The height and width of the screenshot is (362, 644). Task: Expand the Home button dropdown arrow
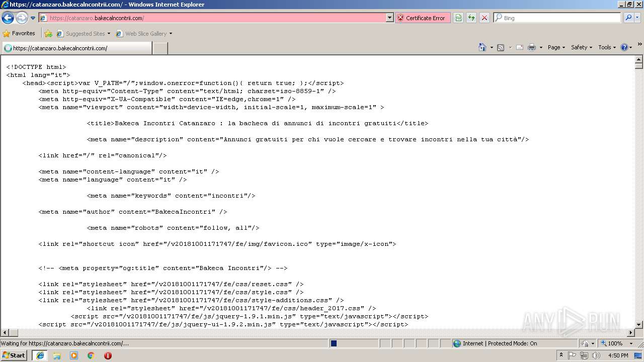[491, 47]
